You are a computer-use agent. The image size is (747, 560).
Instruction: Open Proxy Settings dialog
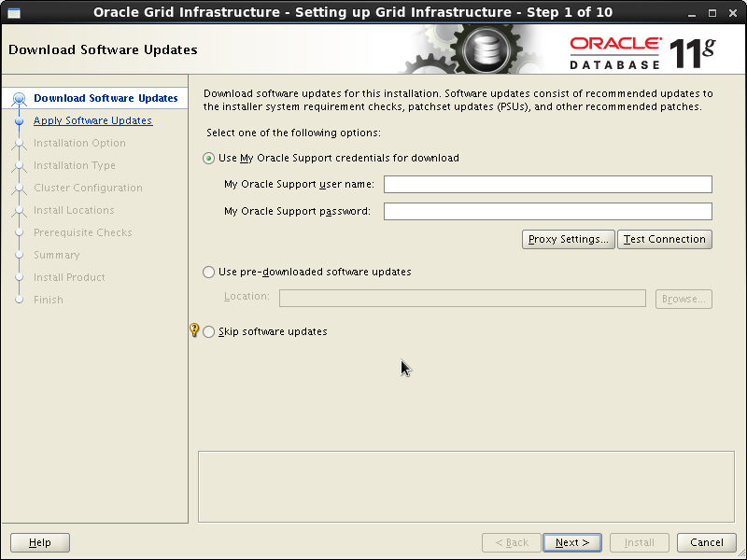pyautogui.click(x=568, y=239)
